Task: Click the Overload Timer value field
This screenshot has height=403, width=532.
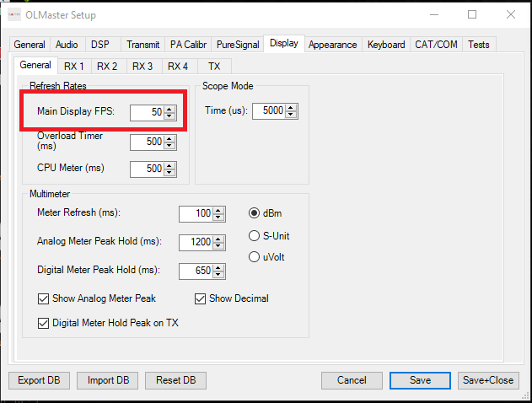Action: (147, 142)
